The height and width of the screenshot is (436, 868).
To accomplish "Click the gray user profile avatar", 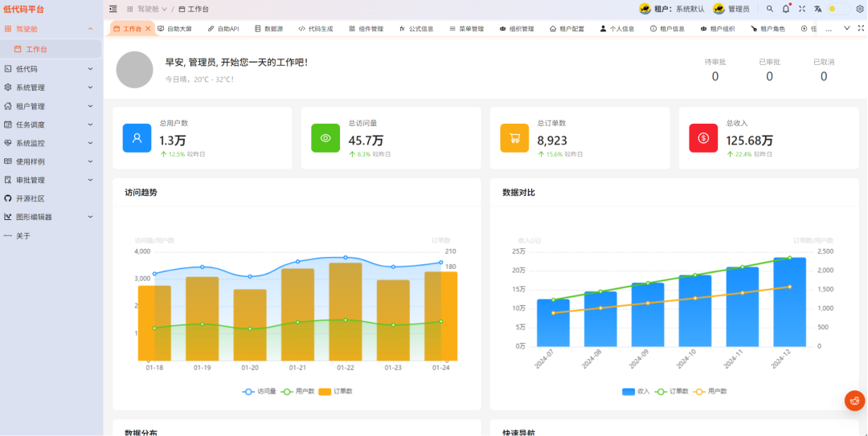I will [134, 70].
